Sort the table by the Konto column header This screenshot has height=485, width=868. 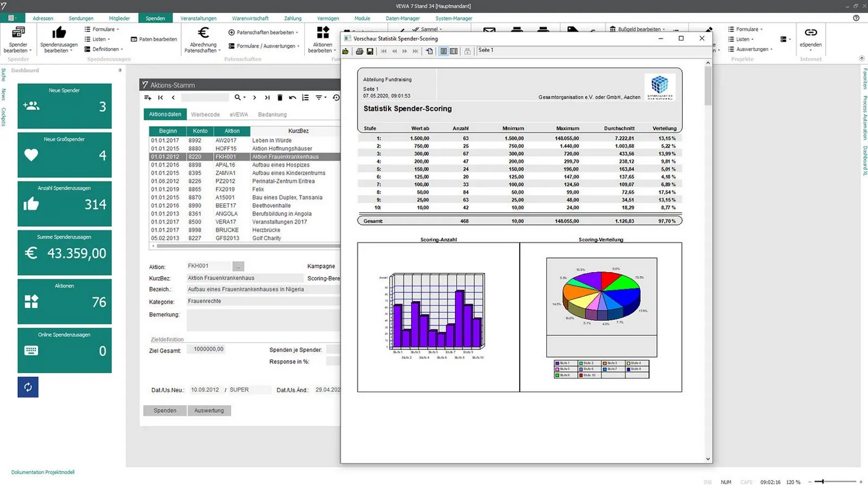coord(200,131)
